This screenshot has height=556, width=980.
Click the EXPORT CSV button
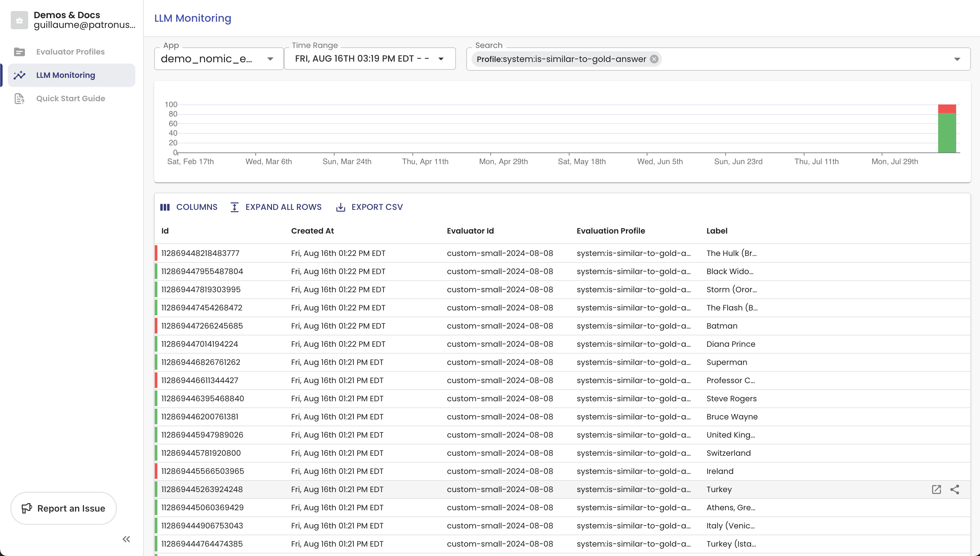coord(369,207)
